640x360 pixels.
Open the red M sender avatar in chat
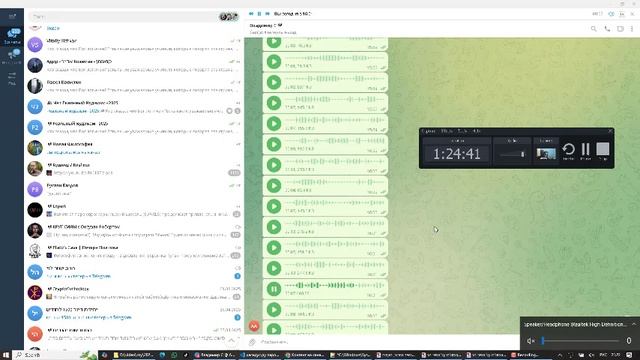[254, 326]
